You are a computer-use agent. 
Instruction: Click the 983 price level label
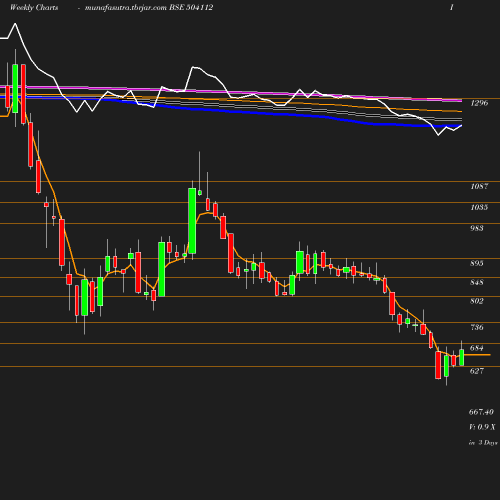pos(477,228)
